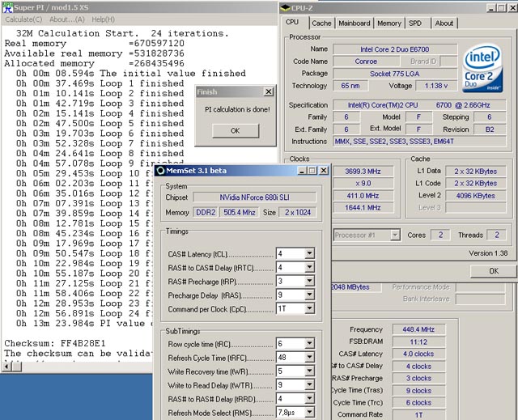Minimize the MemSet window

(302, 171)
